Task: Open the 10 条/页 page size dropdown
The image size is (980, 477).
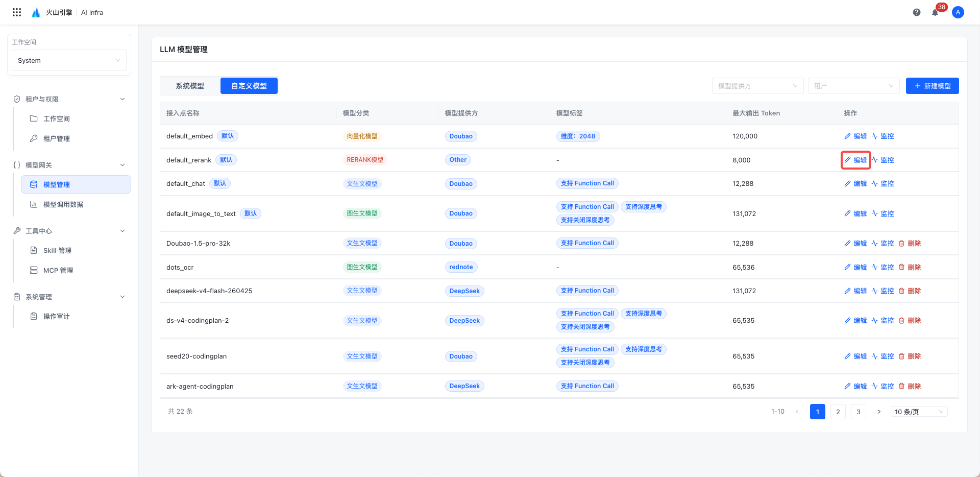Action: 919,412
